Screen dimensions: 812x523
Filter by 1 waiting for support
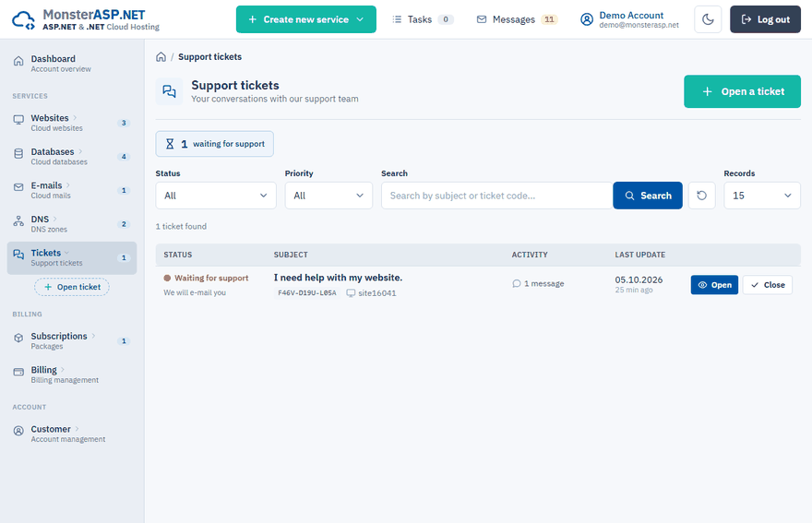click(x=215, y=144)
